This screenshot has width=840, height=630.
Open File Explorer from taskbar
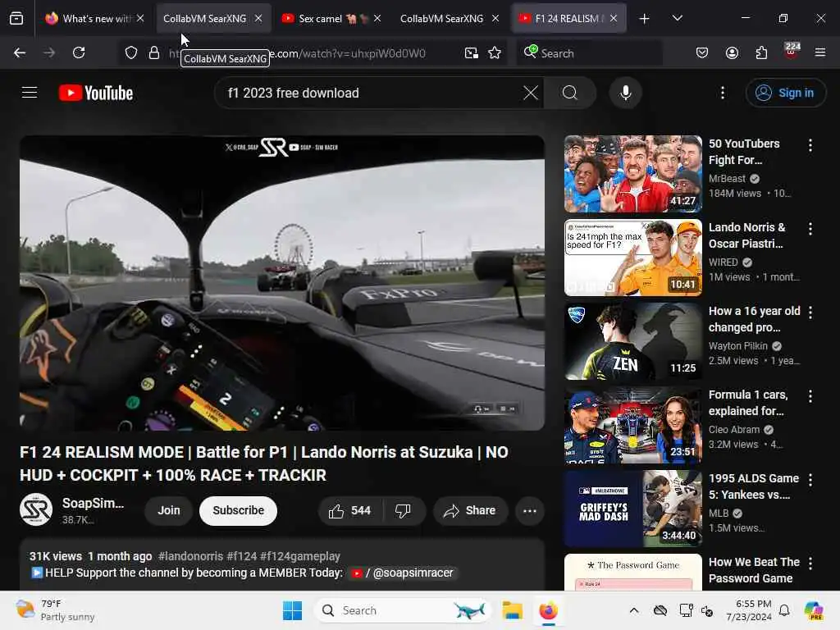[512, 610]
